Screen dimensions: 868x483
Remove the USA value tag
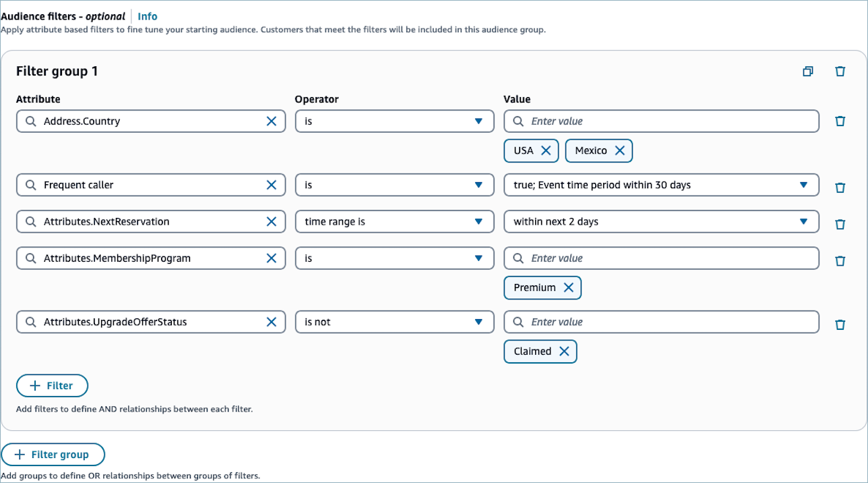[x=546, y=150]
